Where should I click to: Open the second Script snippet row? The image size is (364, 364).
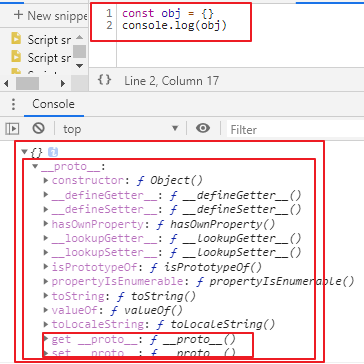coord(41,57)
